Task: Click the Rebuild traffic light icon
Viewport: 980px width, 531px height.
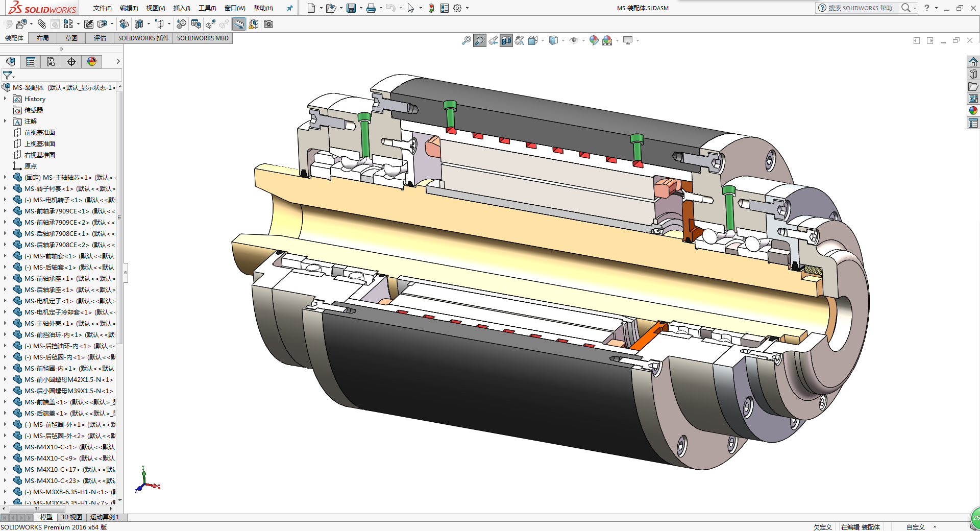Action: (431, 8)
